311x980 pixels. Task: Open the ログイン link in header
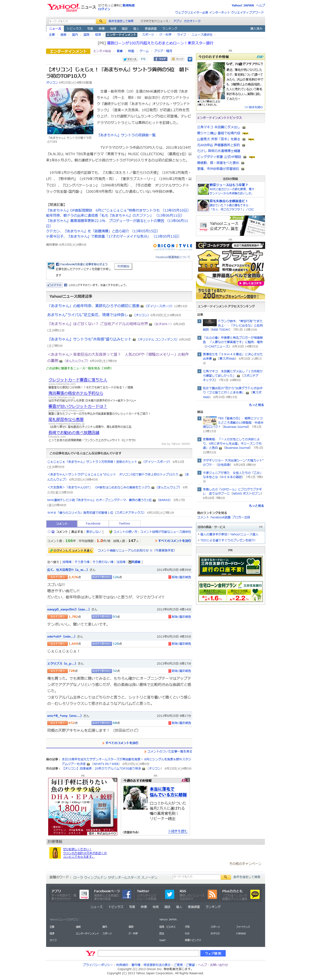click(104, 9)
